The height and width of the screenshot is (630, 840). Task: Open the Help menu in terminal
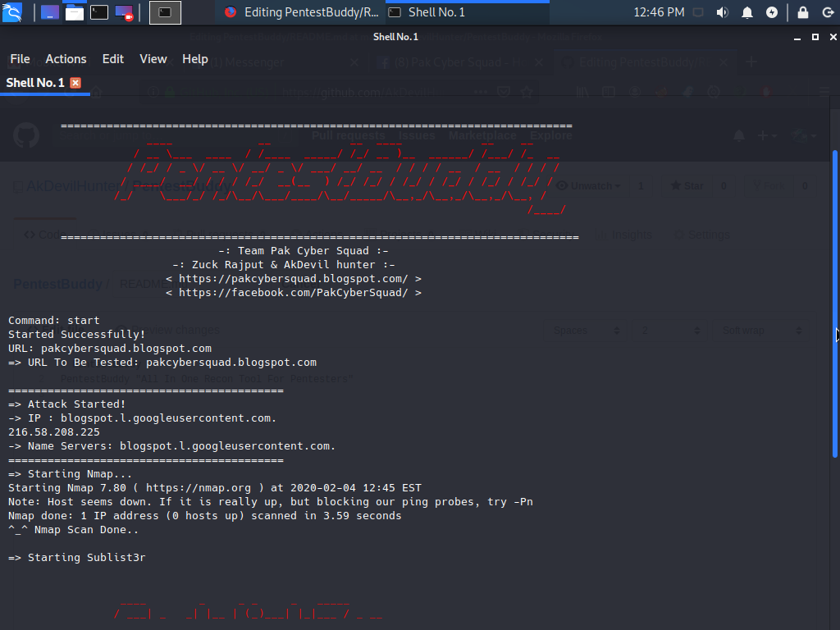click(195, 59)
